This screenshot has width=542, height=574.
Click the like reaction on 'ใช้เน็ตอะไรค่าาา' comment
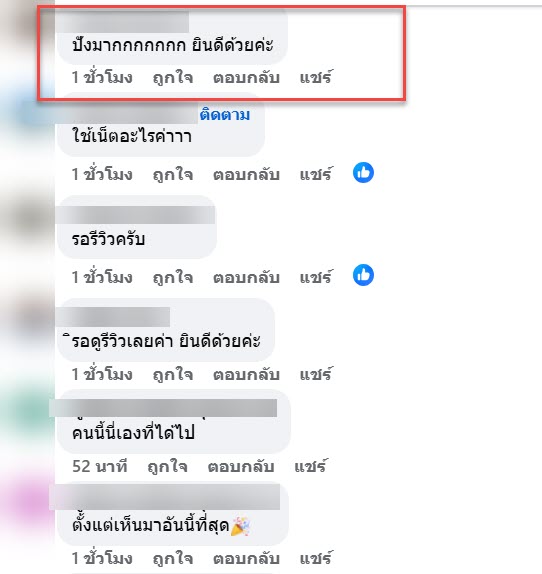pyautogui.click(x=363, y=172)
